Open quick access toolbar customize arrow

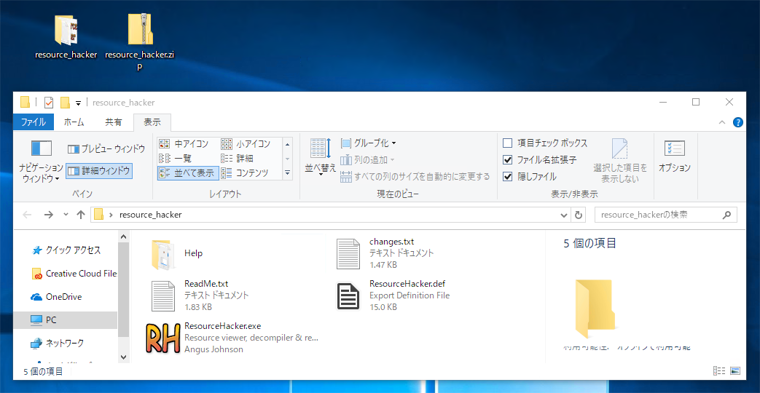tap(78, 103)
